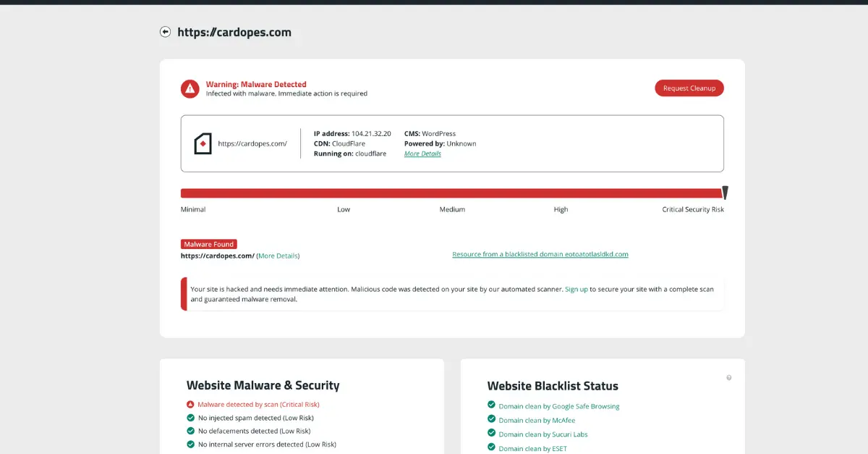Click the Medium risk label

tap(452, 209)
